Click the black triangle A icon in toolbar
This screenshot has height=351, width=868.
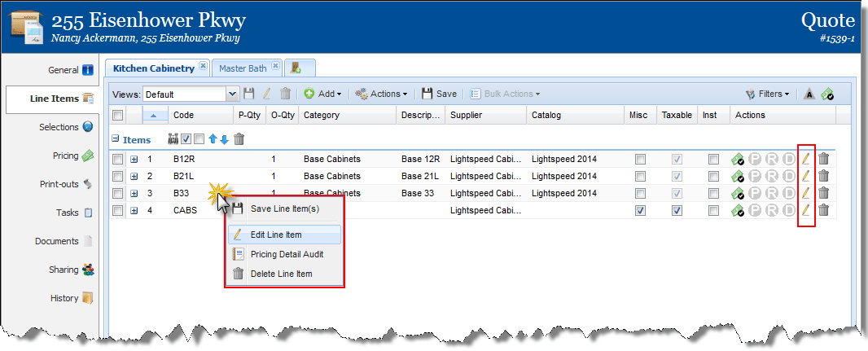tap(809, 94)
